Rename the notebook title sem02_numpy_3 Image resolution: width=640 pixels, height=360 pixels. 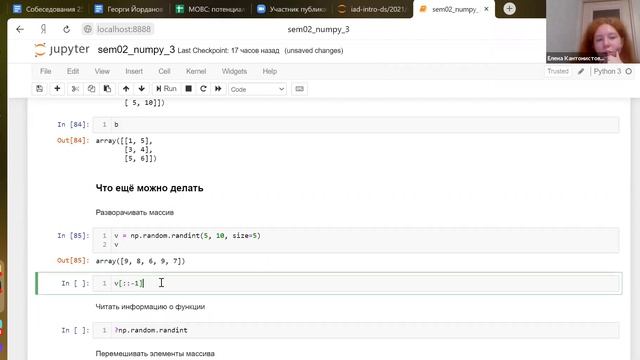(x=136, y=50)
